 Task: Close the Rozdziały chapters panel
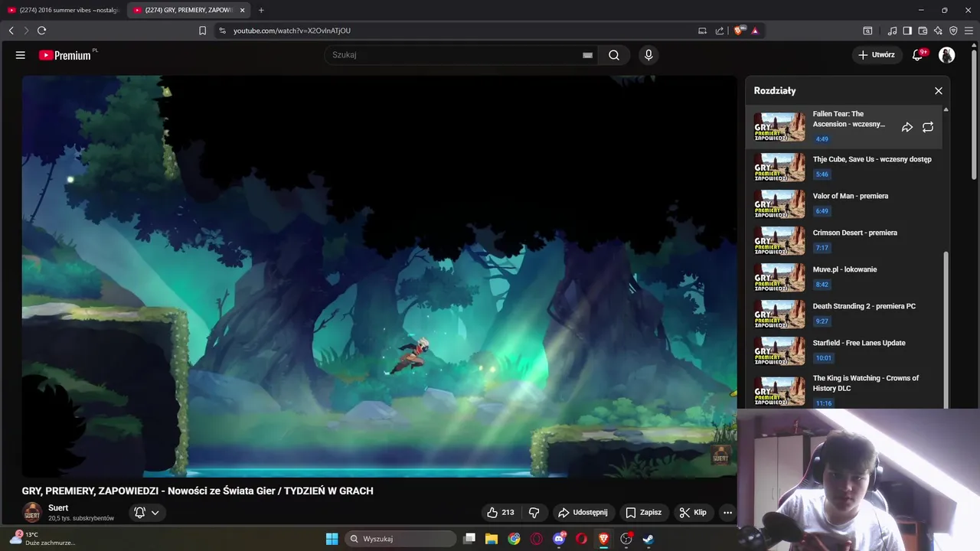pyautogui.click(x=939, y=90)
